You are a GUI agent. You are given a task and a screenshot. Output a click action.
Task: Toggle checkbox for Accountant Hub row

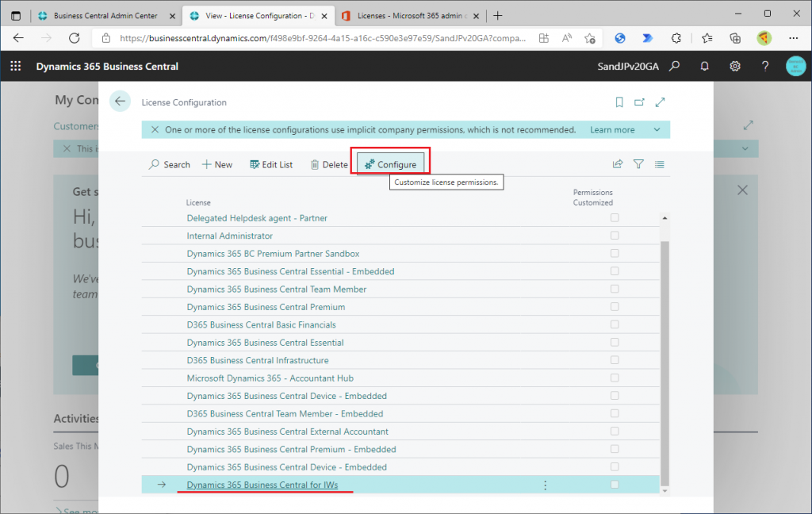[x=615, y=378]
